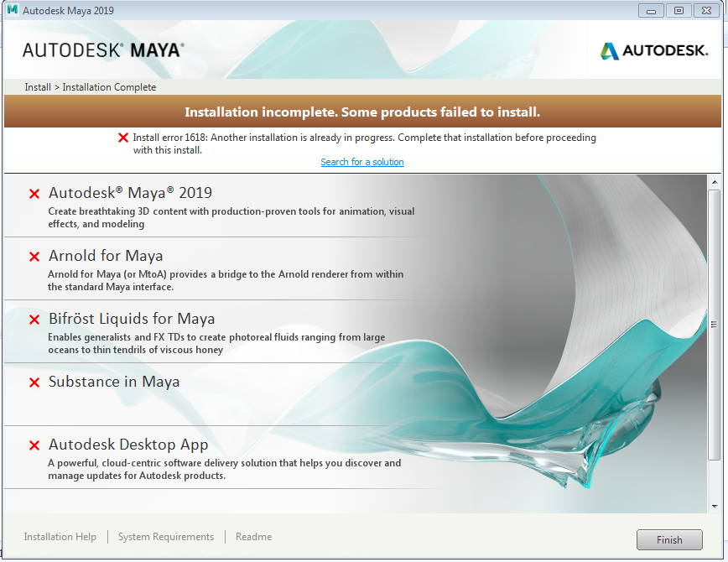Select the Substance in Maya title
Screen dimensions: 728x562
[x=114, y=382]
